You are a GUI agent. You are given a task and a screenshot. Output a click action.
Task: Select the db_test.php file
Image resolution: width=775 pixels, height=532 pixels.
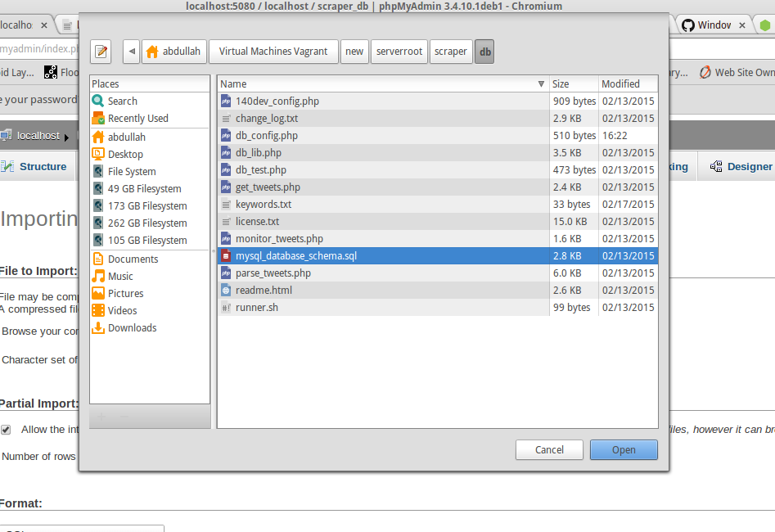(438, 170)
